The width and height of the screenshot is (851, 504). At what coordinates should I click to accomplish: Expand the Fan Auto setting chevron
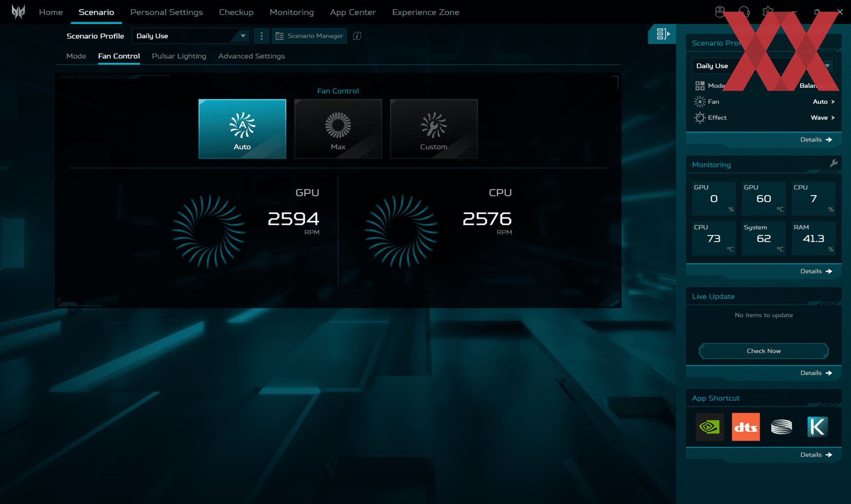click(833, 102)
